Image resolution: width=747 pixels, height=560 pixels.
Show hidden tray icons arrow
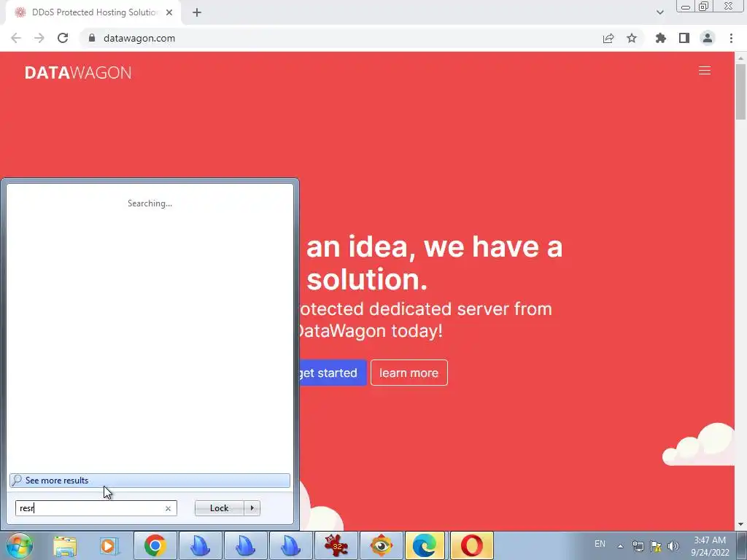[x=620, y=546]
